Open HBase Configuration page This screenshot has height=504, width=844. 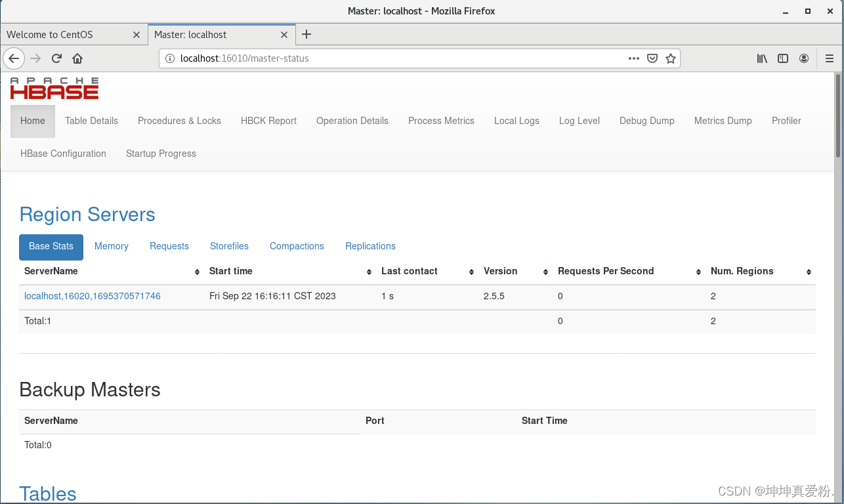[x=63, y=154]
